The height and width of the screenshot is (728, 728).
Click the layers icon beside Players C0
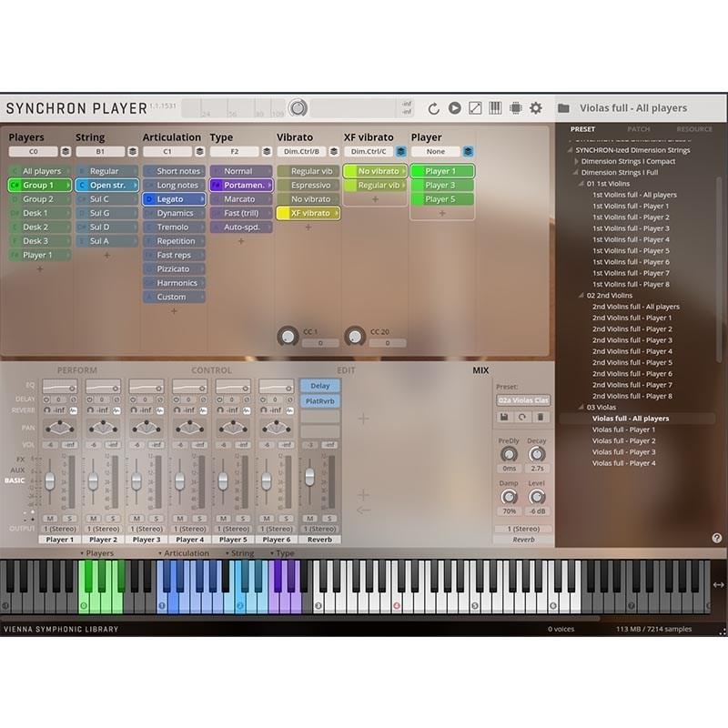65,152
